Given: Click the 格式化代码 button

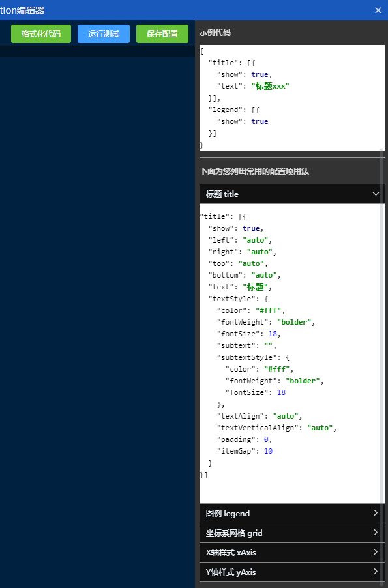Looking at the screenshot, I should 41,34.
